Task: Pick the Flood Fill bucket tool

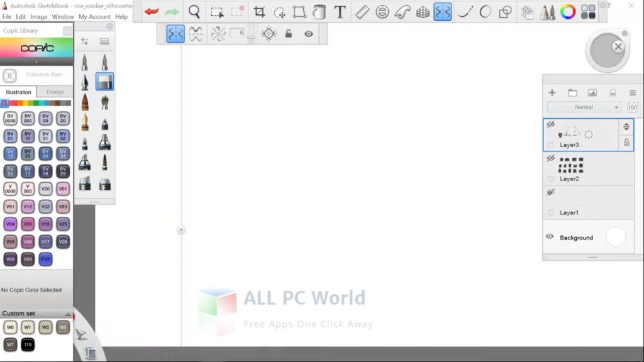Action: pyautogui.click(x=319, y=12)
